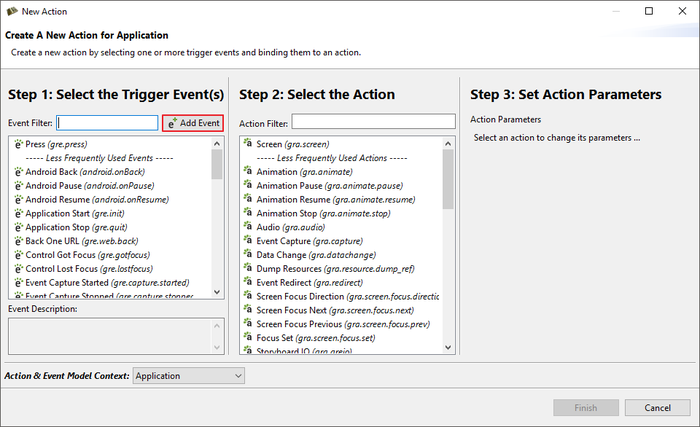
Task: Click the Screen Focus Previous action icon
Action: tap(248, 323)
